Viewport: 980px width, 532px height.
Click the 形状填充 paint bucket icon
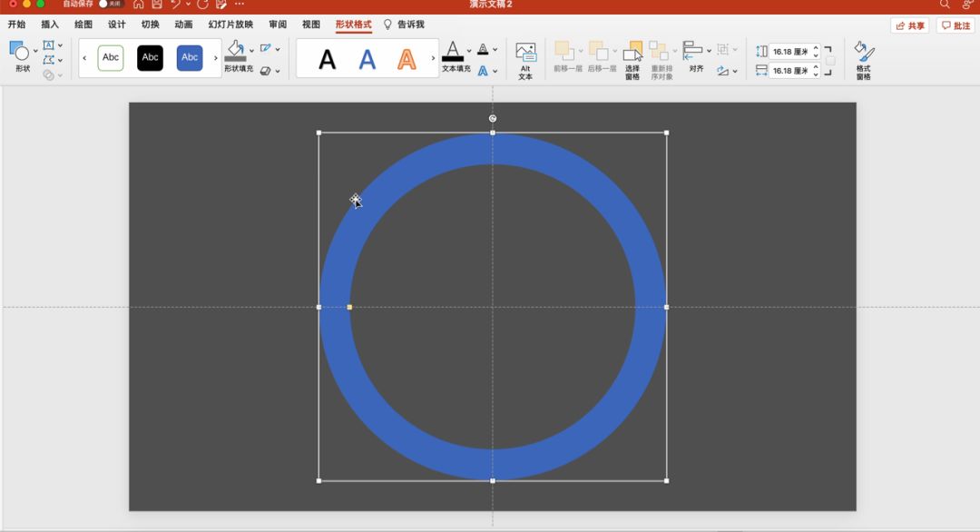click(x=236, y=51)
